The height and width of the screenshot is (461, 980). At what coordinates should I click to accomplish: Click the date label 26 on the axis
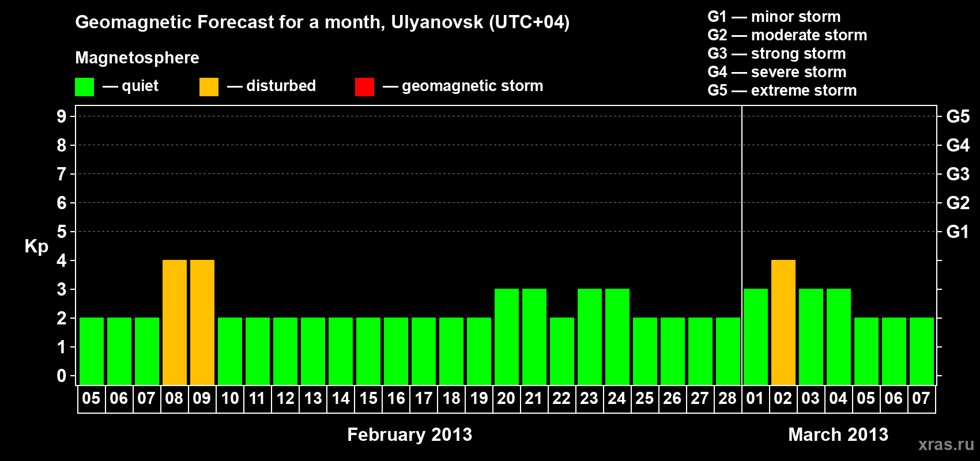pos(672,399)
